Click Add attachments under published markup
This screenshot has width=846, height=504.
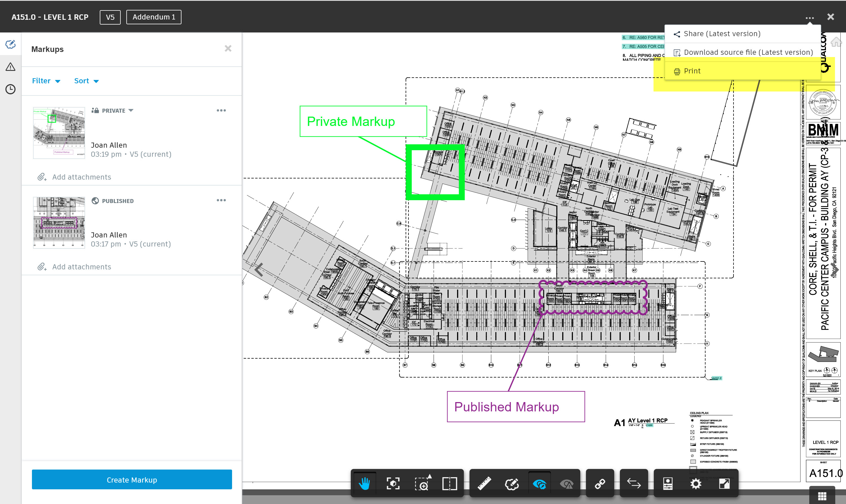(x=81, y=267)
